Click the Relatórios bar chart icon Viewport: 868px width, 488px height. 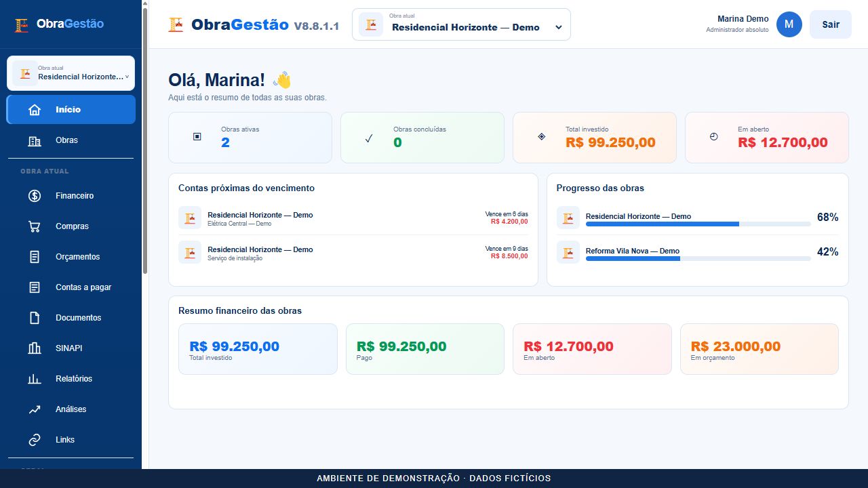(35, 379)
